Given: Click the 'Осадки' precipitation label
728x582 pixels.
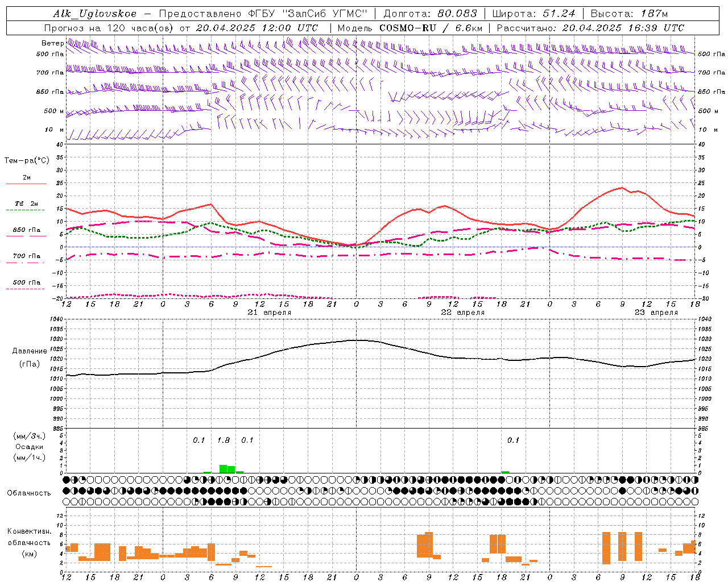Looking at the screenshot, I should click(x=30, y=447).
